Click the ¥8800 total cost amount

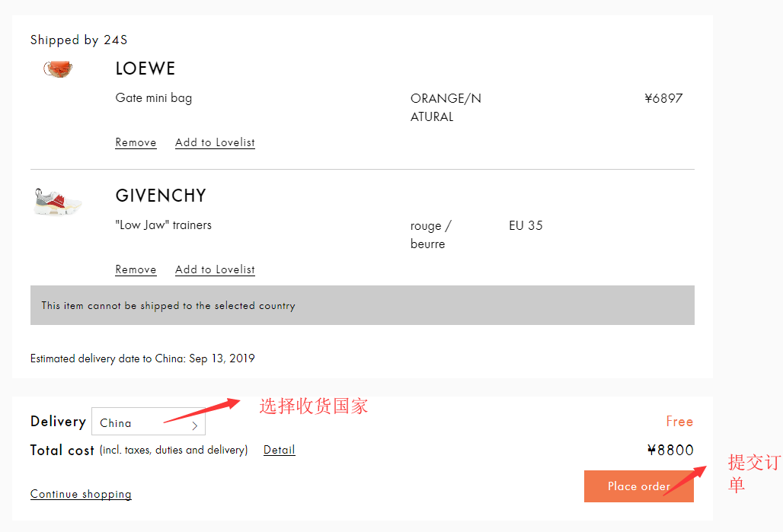click(x=670, y=450)
